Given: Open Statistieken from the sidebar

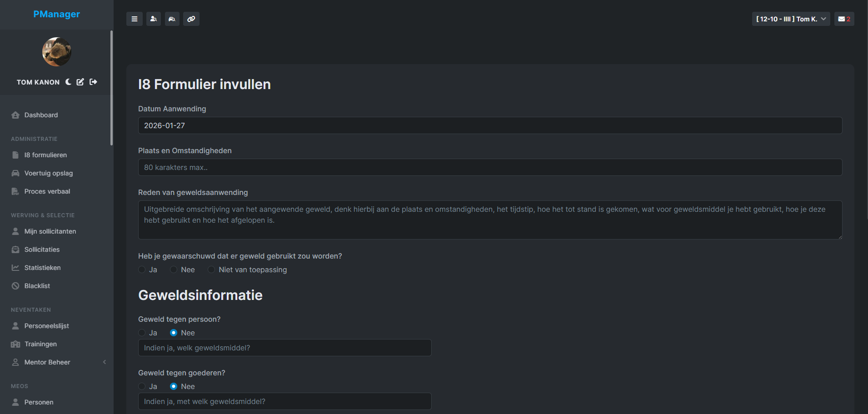Looking at the screenshot, I should [x=42, y=268].
